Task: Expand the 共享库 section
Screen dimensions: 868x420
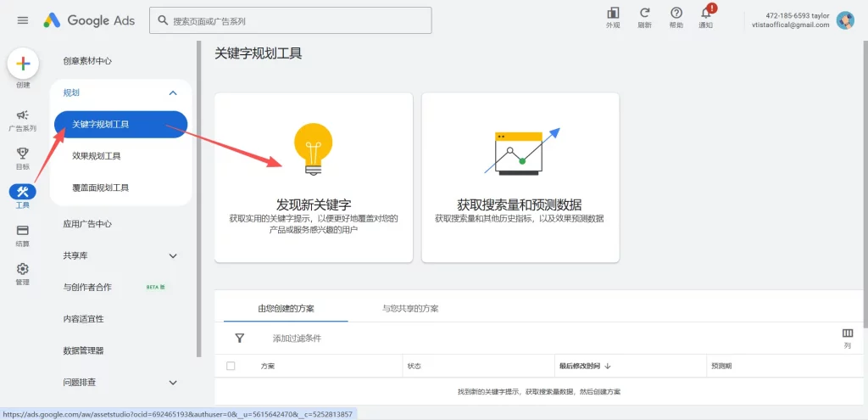Action: click(173, 255)
